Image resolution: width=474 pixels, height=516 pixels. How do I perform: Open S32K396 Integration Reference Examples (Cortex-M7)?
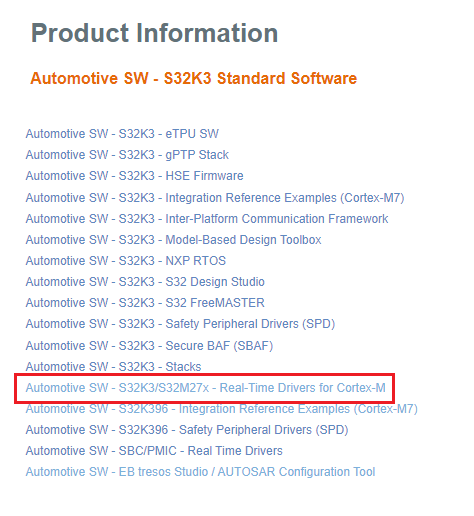point(222,409)
